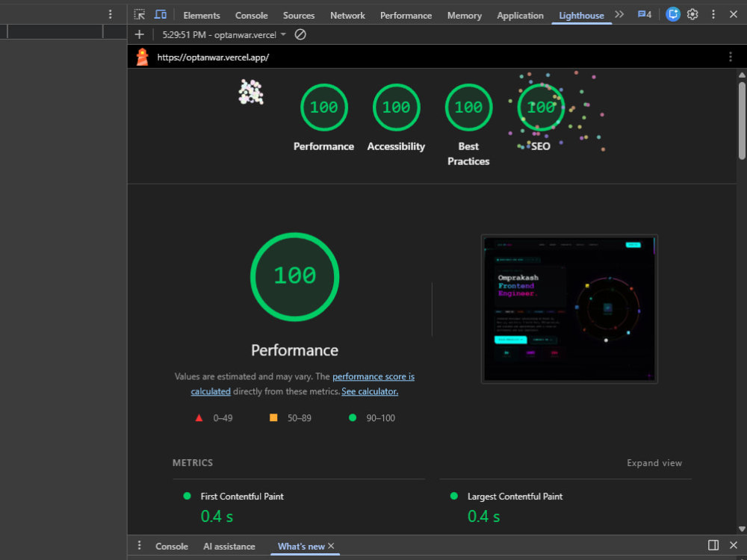
Task: Click the Lighthouse logo icon
Action: [142, 57]
